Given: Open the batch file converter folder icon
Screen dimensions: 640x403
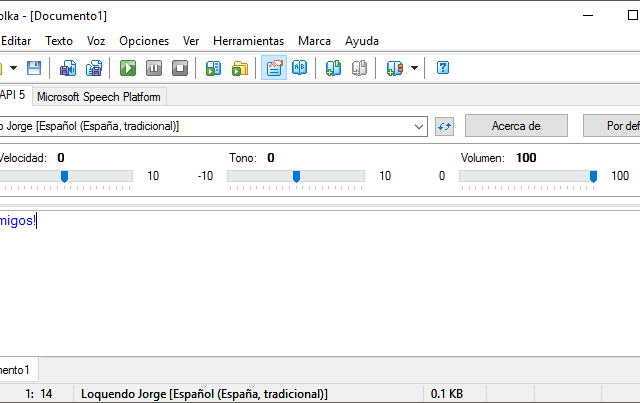Looking at the screenshot, I should click(x=240, y=68).
